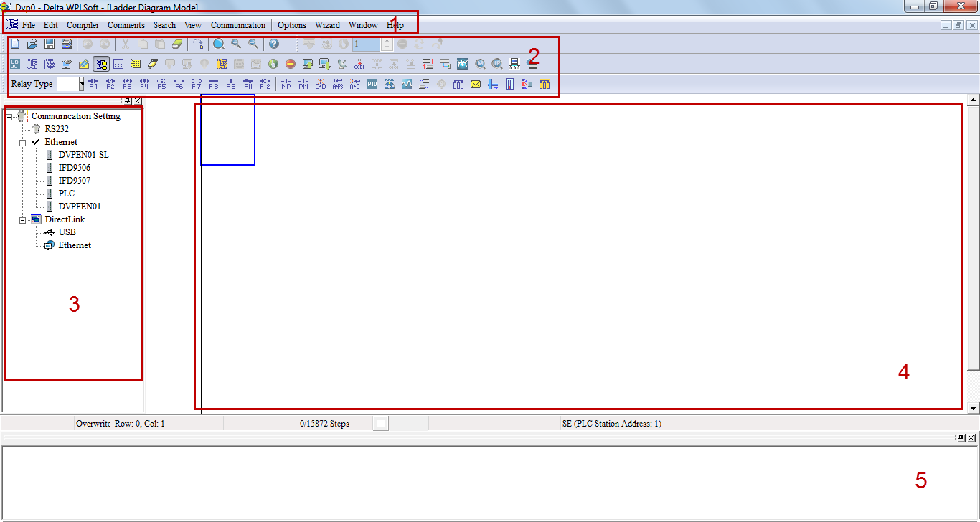Toggle pin on Communication Setting panel
The height and width of the screenshot is (522, 980).
[128, 101]
